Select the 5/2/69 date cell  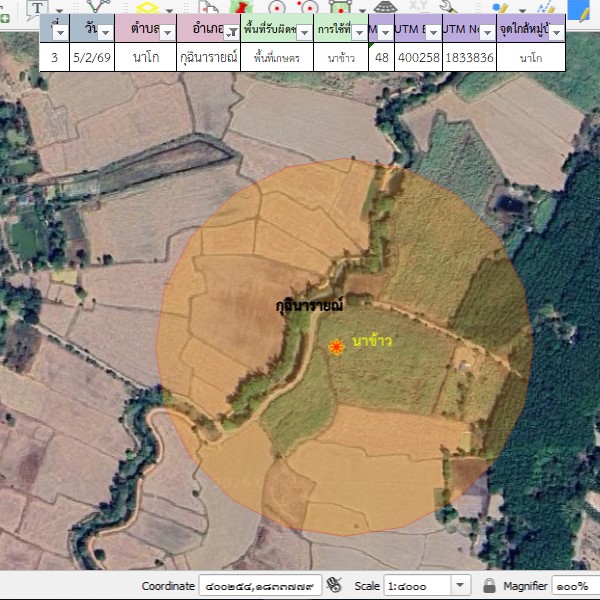point(92,58)
